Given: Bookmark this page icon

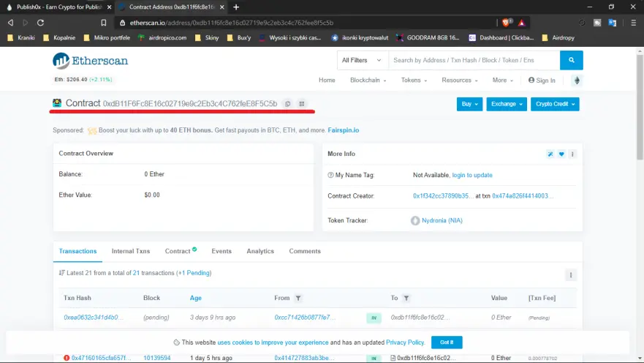Looking at the screenshot, I should coord(104,23).
